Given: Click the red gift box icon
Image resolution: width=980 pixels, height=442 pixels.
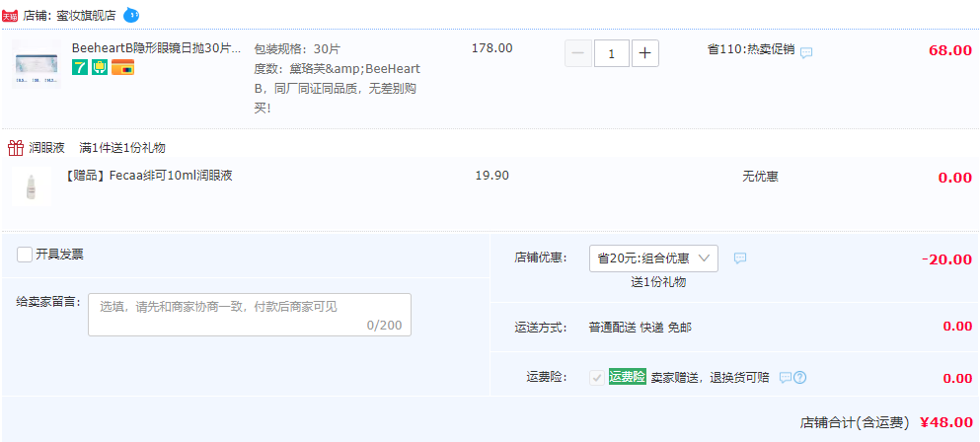Looking at the screenshot, I should tap(16, 148).
